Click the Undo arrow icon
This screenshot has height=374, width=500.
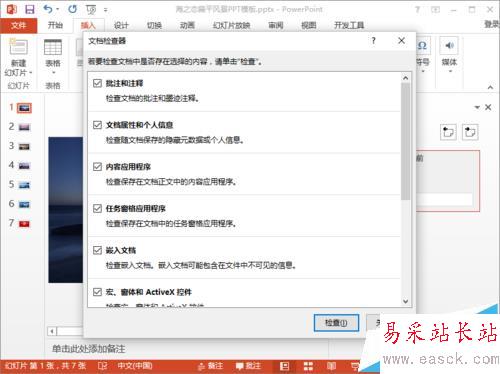[x=48, y=9]
